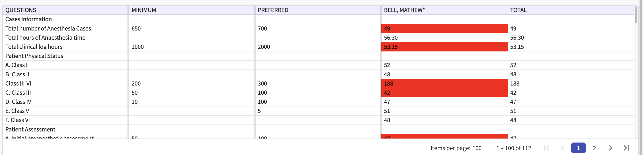644x155 pixels.
Task: Click the QUESTIONS column header
Action: [21, 10]
